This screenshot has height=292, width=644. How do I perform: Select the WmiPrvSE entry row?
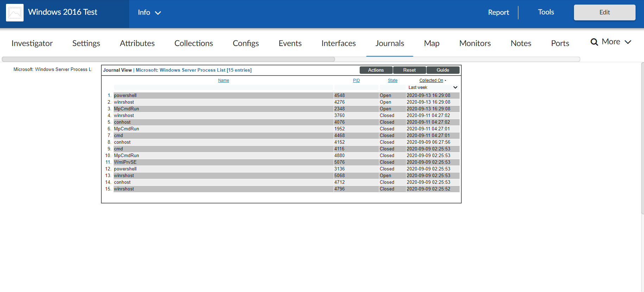point(286,162)
